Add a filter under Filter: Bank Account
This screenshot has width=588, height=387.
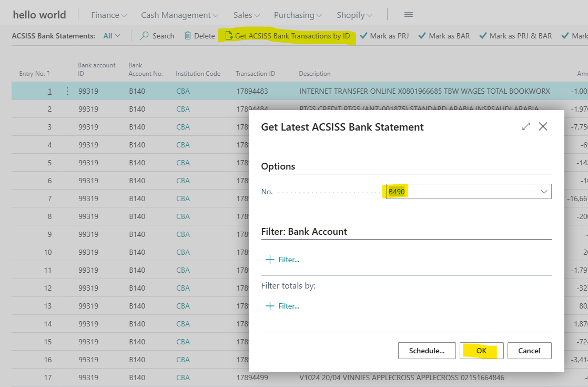tap(283, 260)
